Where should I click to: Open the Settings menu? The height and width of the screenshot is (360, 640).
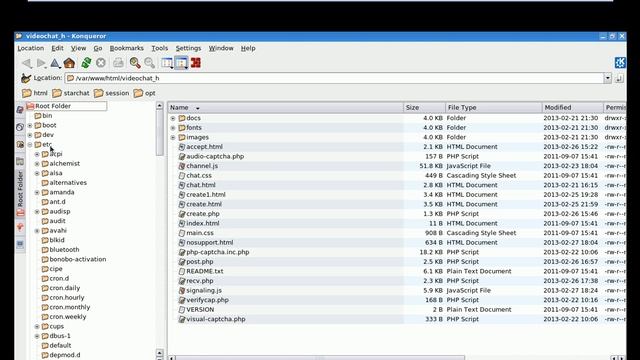[x=188, y=48]
